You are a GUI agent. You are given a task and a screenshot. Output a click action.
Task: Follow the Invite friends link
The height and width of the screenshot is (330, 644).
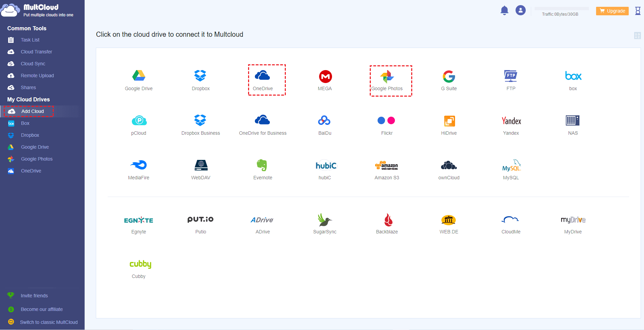point(34,296)
